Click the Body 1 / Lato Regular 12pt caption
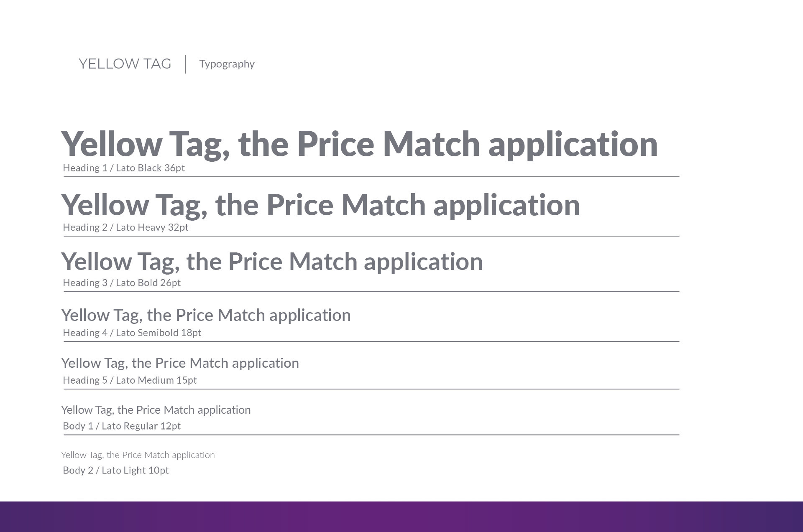Viewport: 803px width, 532px height. point(122,426)
